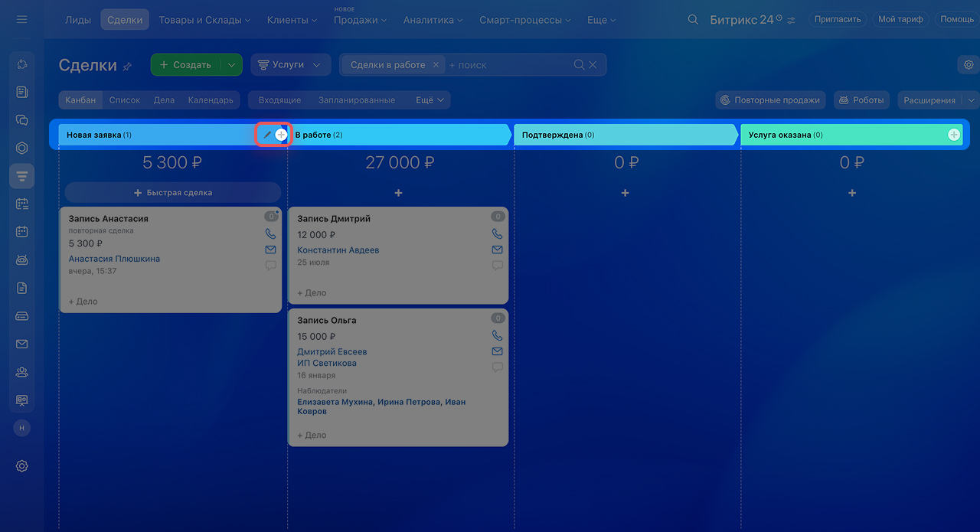The width and height of the screenshot is (980, 532).
Task: Open the mail envelope icon in left sidebar
Action: [x=21, y=344]
